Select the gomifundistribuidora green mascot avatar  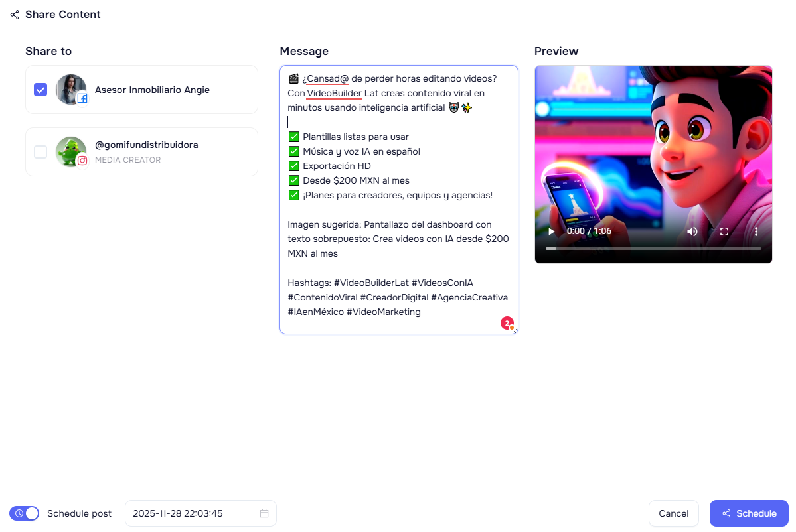(x=71, y=152)
